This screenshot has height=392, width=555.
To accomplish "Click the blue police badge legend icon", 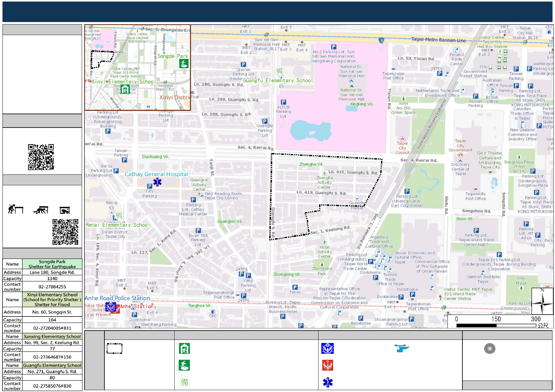I will (328, 349).
